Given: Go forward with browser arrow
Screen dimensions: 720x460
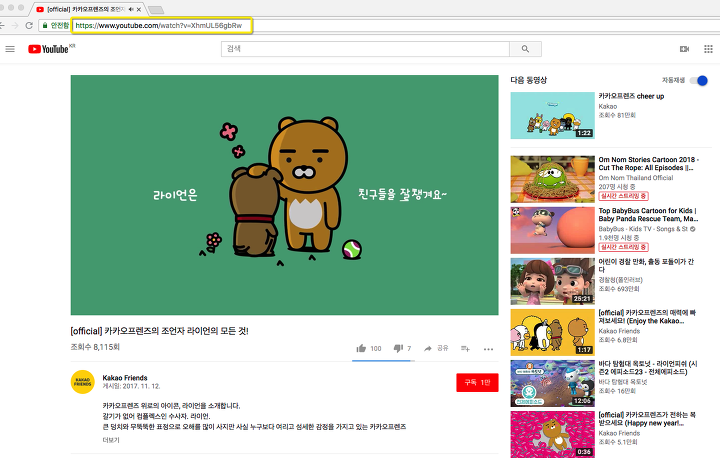Looking at the screenshot, I should [15, 25].
